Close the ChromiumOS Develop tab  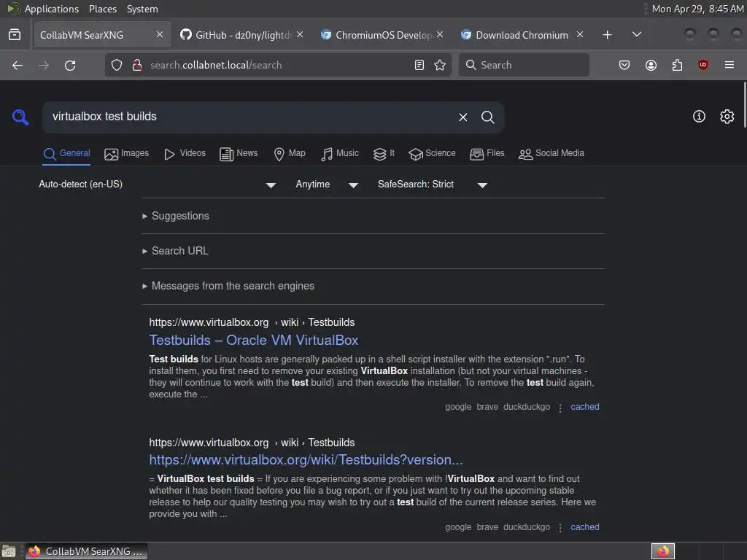click(440, 34)
